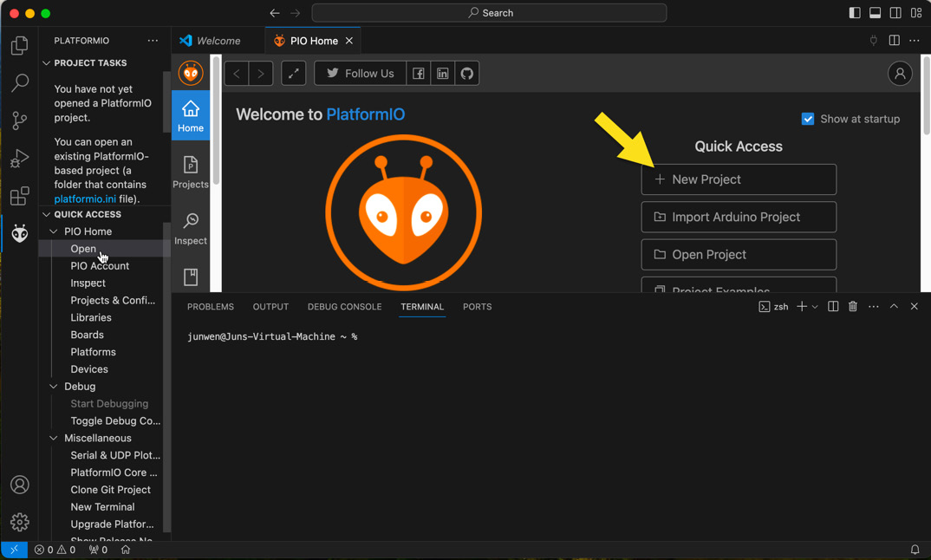Toggle Show at startup checkbox
931x560 pixels.
808,119
